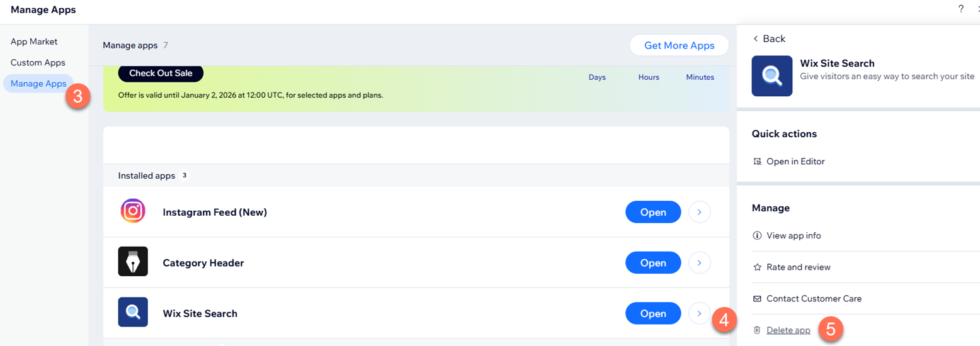Click the help question mark icon
The image size is (980, 346).
coord(961,9)
